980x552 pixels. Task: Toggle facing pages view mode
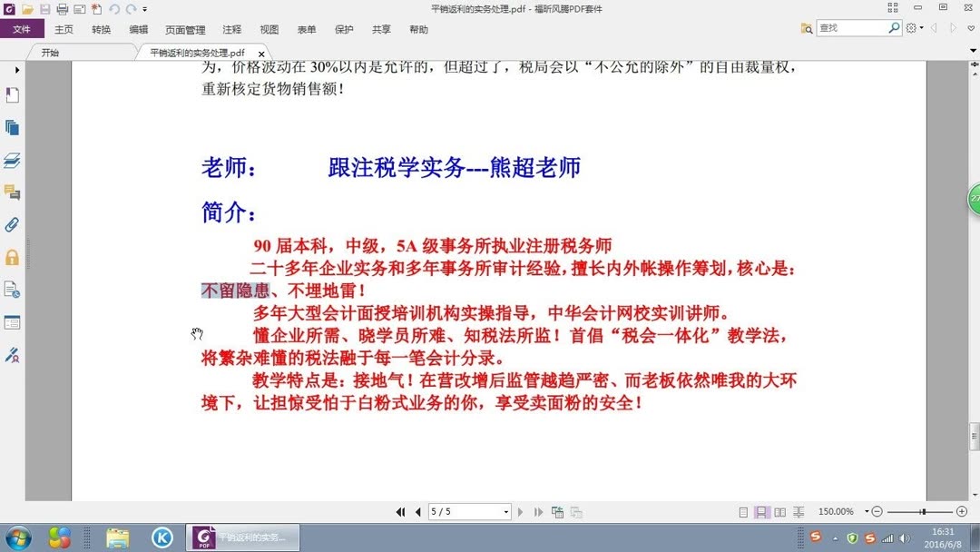(779, 511)
